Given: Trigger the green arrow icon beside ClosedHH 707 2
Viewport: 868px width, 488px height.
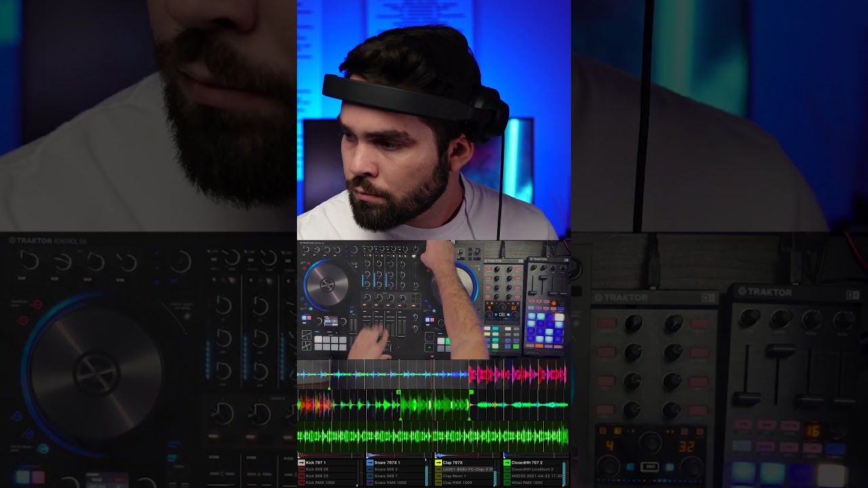Looking at the screenshot, I should pyautogui.click(x=507, y=463).
